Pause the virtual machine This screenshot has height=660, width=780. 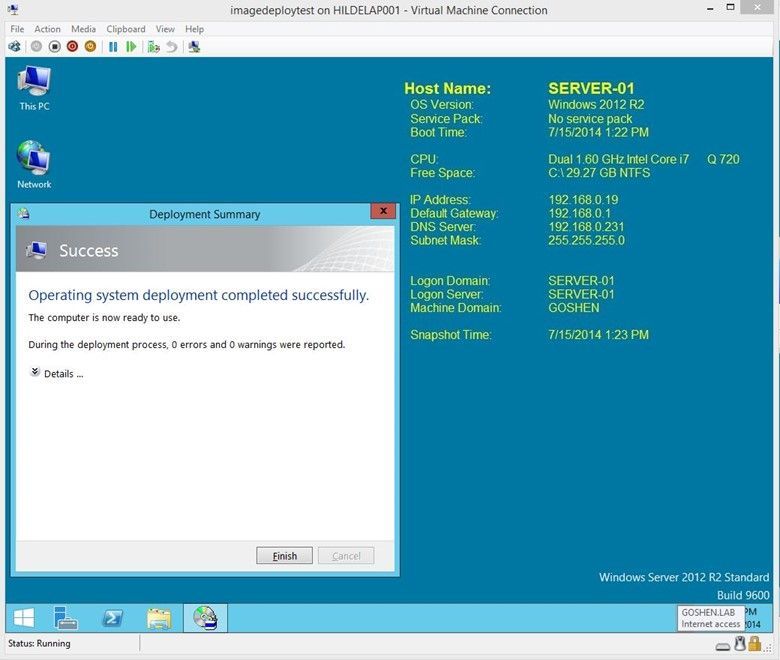(113, 47)
